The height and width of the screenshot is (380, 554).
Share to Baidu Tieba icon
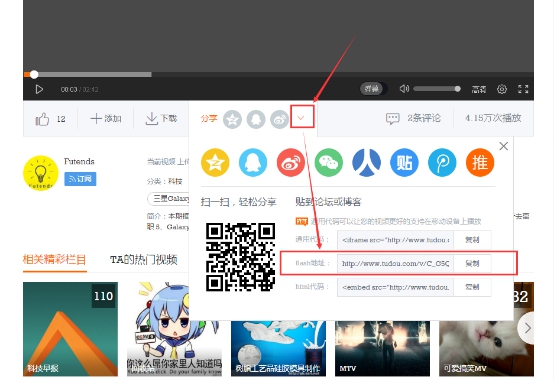pos(404,163)
